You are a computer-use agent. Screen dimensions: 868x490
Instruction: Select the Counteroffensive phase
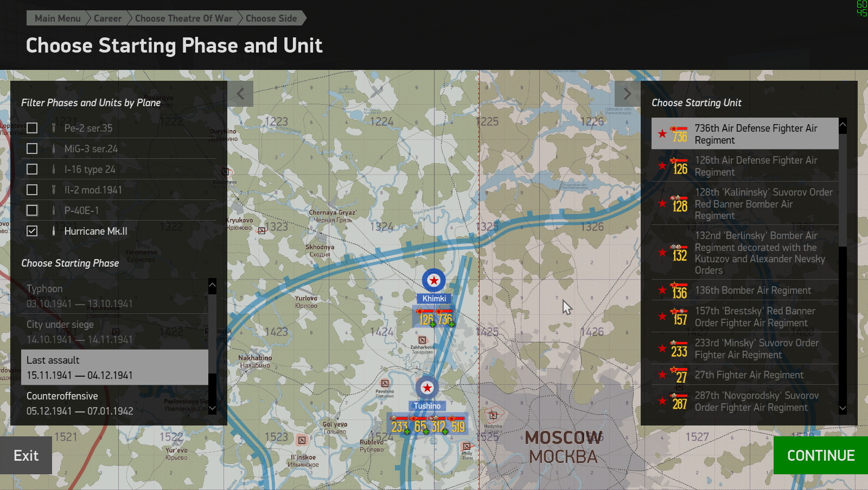[114, 403]
